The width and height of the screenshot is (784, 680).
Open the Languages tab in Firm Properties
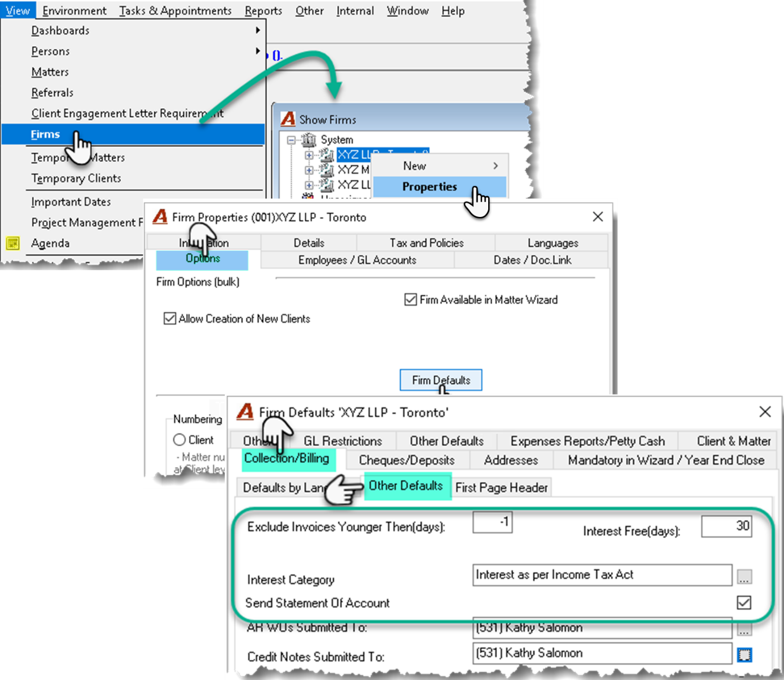pyautogui.click(x=552, y=243)
